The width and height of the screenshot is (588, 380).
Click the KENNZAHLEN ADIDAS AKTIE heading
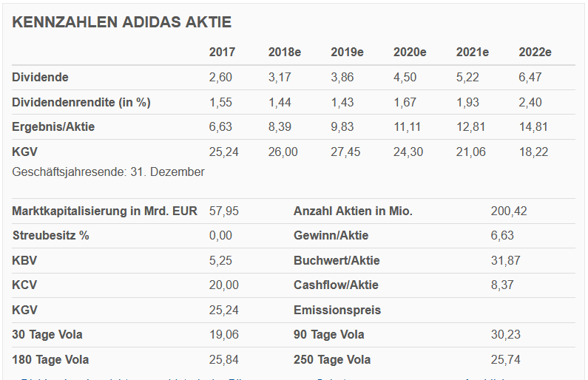click(122, 22)
